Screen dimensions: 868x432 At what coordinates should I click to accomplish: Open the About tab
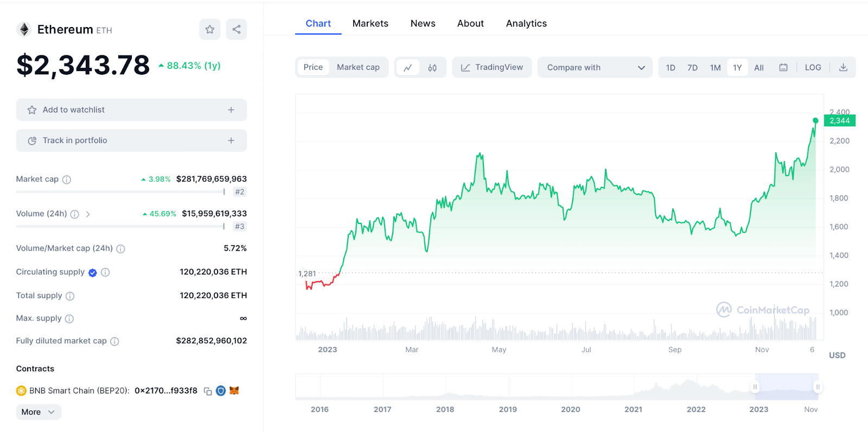(x=470, y=23)
